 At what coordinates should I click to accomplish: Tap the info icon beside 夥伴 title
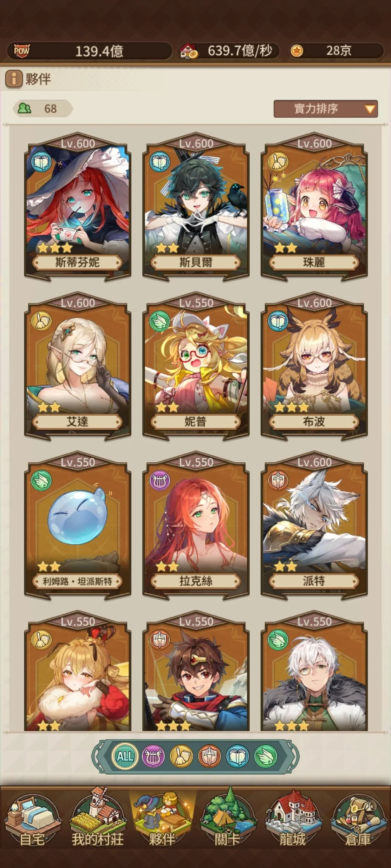(x=14, y=79)
